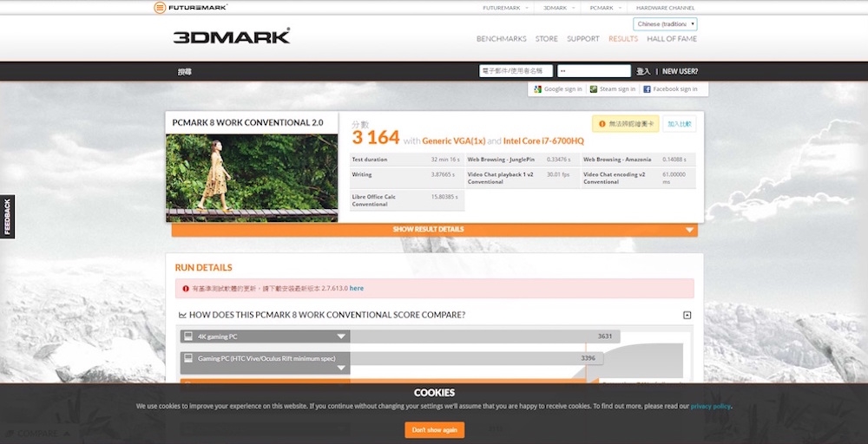This screenshot has width=868, height=444.
Task: Open the 3DMARK top dropdown menu
Action: pos(557,8)
